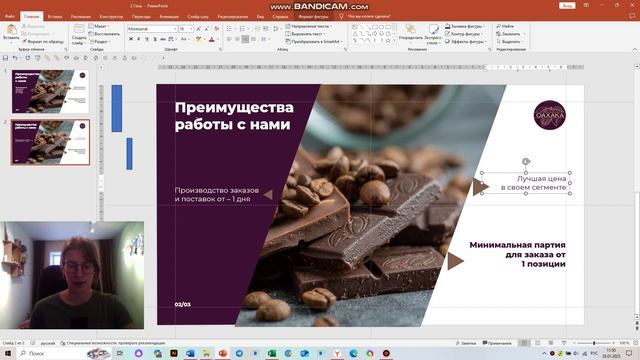This screenshot has width=640, height=360.
Task: Align text left
Action: click(229, 39)
